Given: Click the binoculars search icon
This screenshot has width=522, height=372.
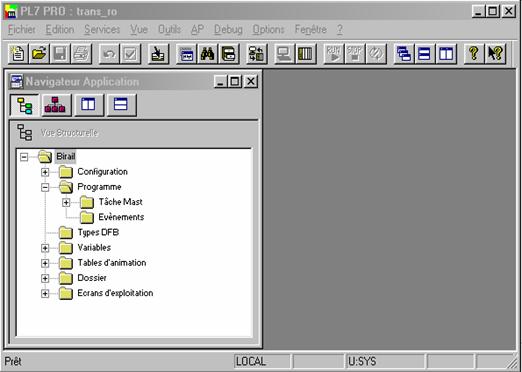Looking at the screenshot, I should 207,53.
